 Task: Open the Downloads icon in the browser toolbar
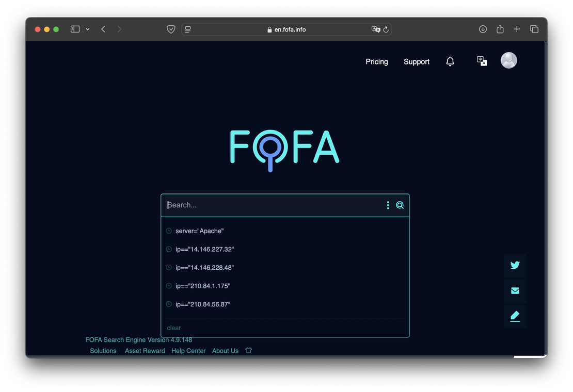click(483, 29)
